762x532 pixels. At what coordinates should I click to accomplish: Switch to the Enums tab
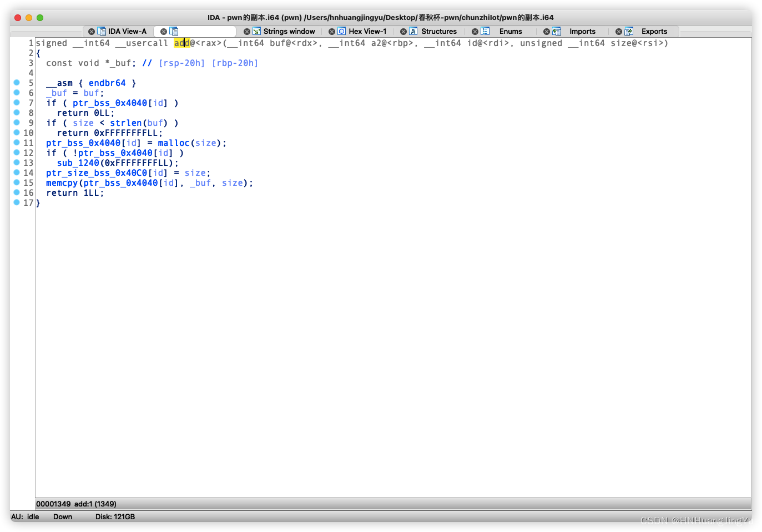511,32
